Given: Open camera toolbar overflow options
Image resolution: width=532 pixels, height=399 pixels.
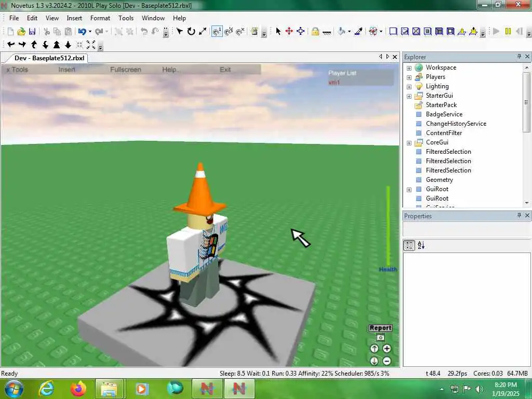Looking at the screenshot, I should (100, 47).
